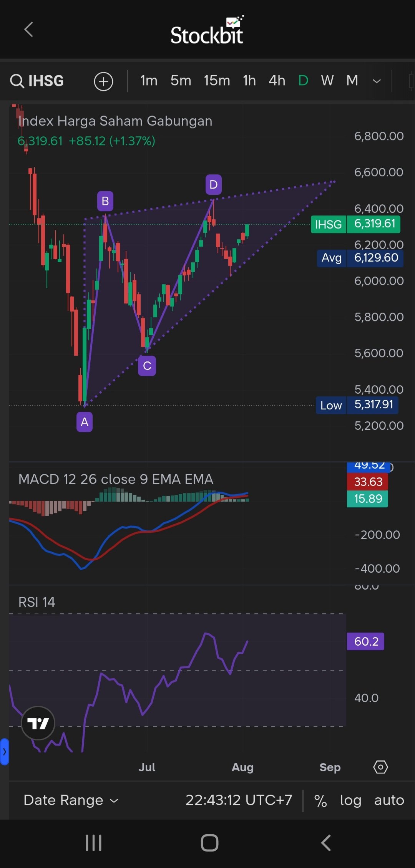Image resolution: width=415 pixels, height=868 pixels.
Task: Toggle the percent scale mode
Action: tap(320, 800)
